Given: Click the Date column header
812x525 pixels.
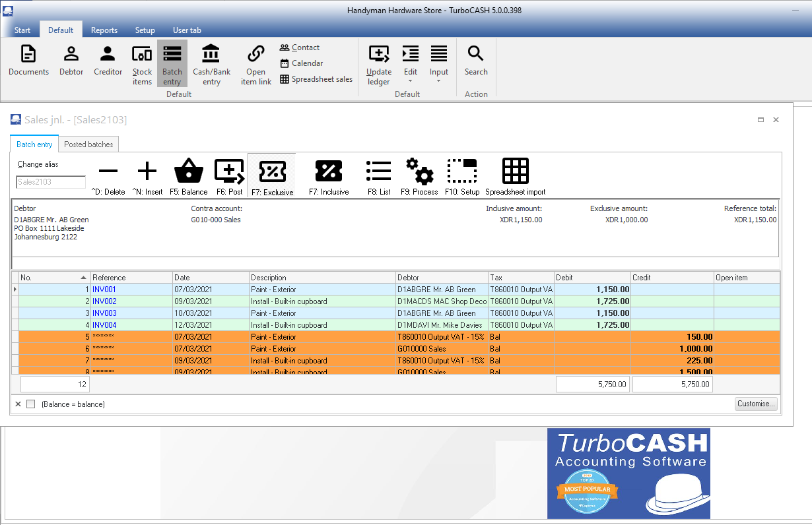Looking at the screenshot, I should click(211, 278).
